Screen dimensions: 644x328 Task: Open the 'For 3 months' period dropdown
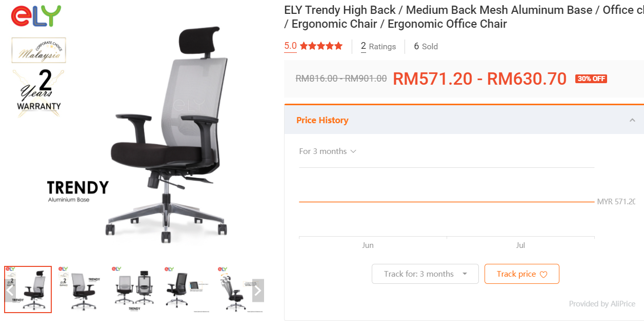pos(328,151)
